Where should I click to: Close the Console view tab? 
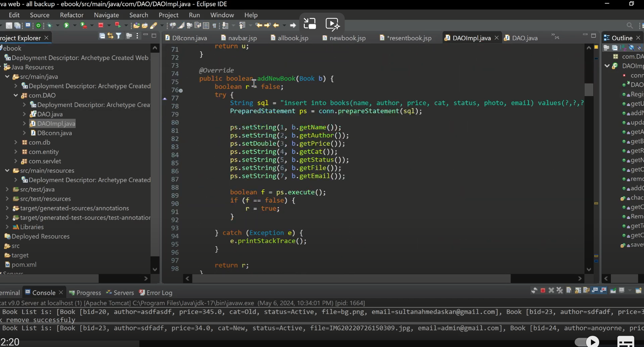point(61,292)
